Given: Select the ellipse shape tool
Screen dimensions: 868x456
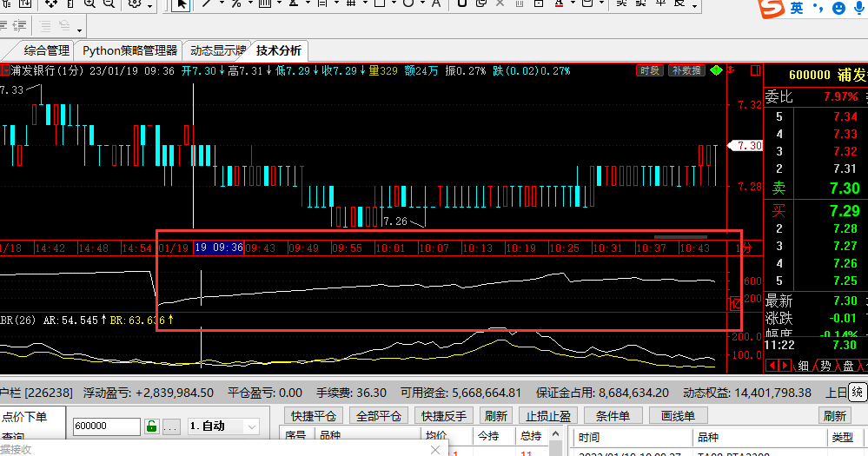Looking at the screenshot, I should [x=408, y=3].
